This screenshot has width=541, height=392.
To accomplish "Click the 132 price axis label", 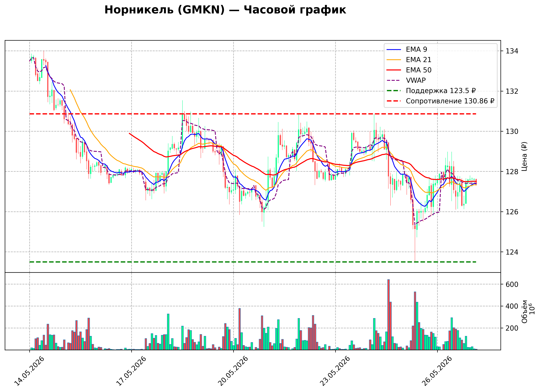I will click(x=512, y=91).
